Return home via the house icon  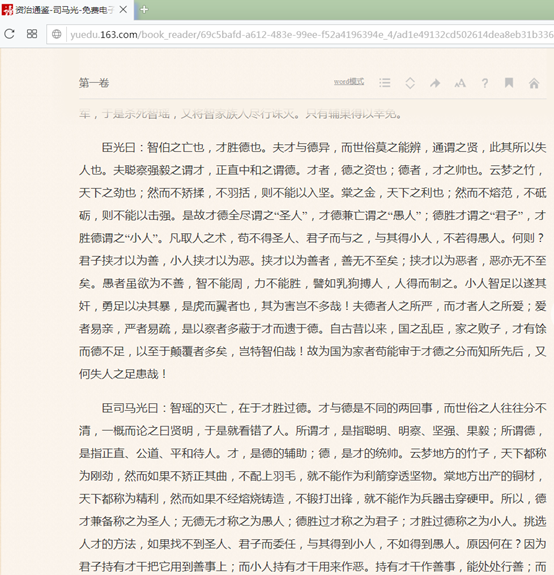pos(534,83)
